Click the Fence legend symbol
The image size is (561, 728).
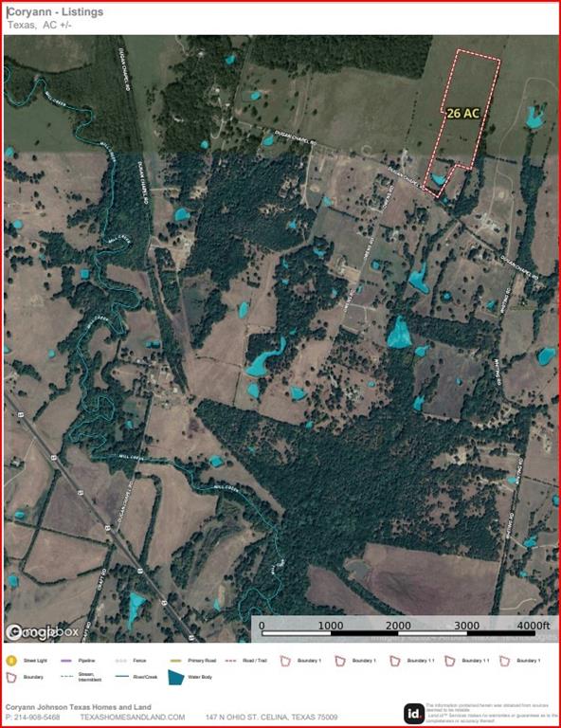point(121,660)
